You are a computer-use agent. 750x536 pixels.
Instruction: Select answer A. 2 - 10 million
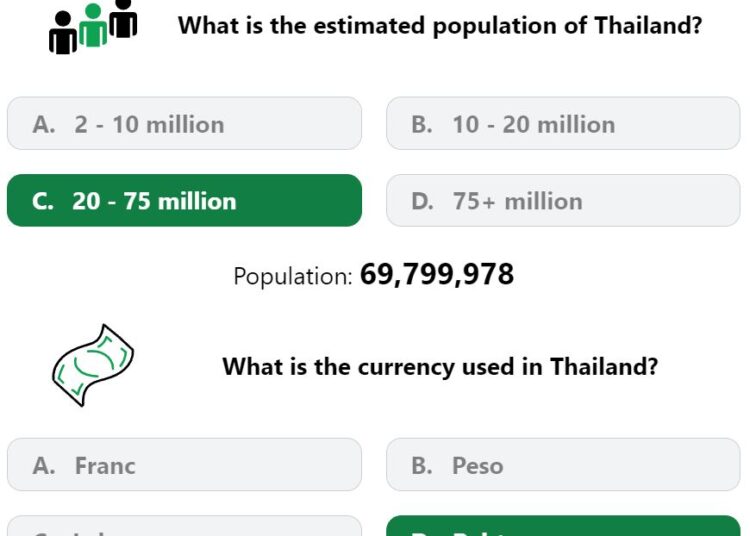pos(184,124)
